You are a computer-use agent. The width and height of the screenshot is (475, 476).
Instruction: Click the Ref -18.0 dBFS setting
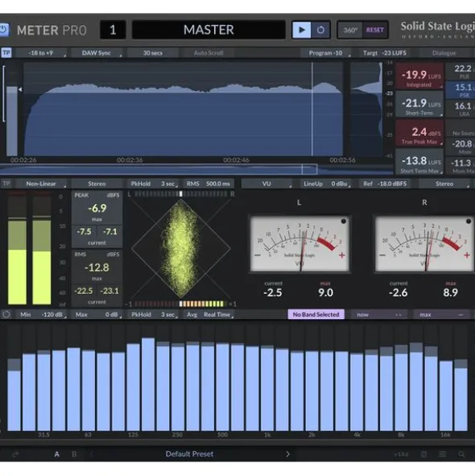coord(385,184)
